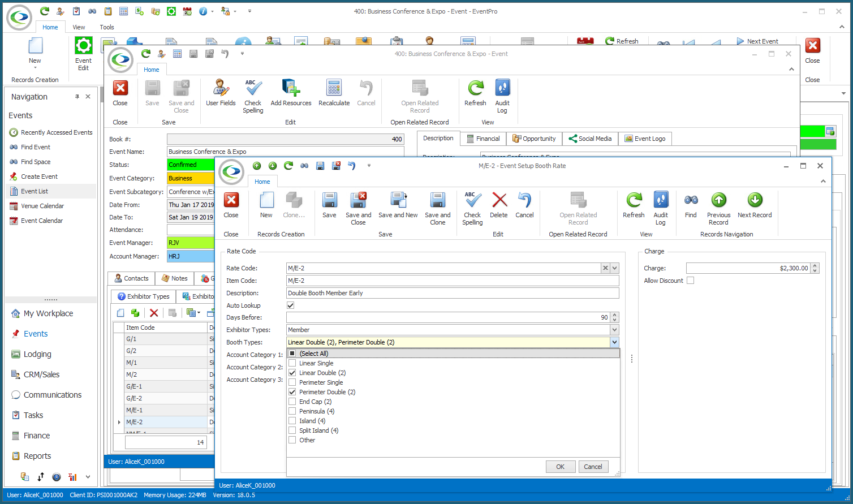Toggle Auto Lookup checkbox

(x=291, y=305)
